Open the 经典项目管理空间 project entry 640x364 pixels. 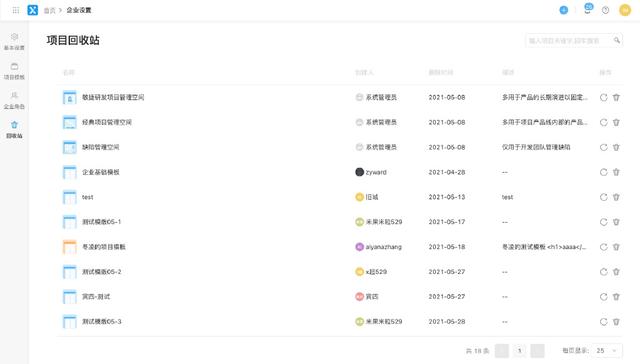point(107,122)
